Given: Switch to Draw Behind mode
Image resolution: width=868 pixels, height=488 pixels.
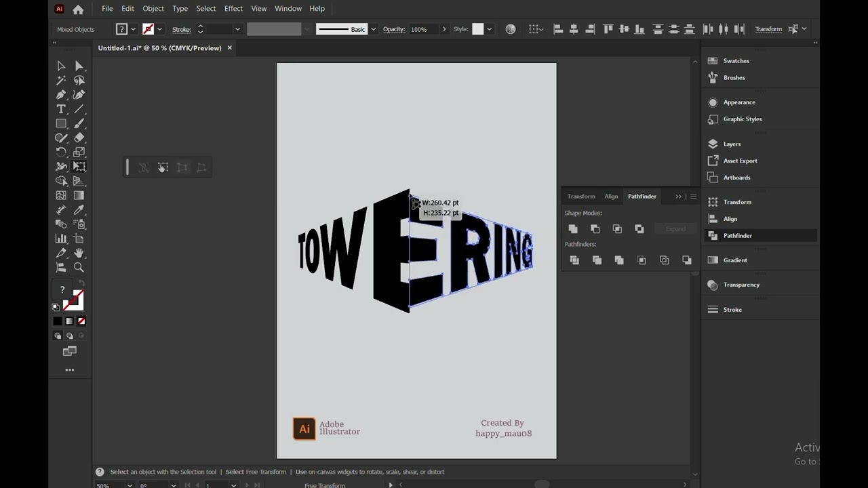Looking at the screenshot, I should click(69, 336).
